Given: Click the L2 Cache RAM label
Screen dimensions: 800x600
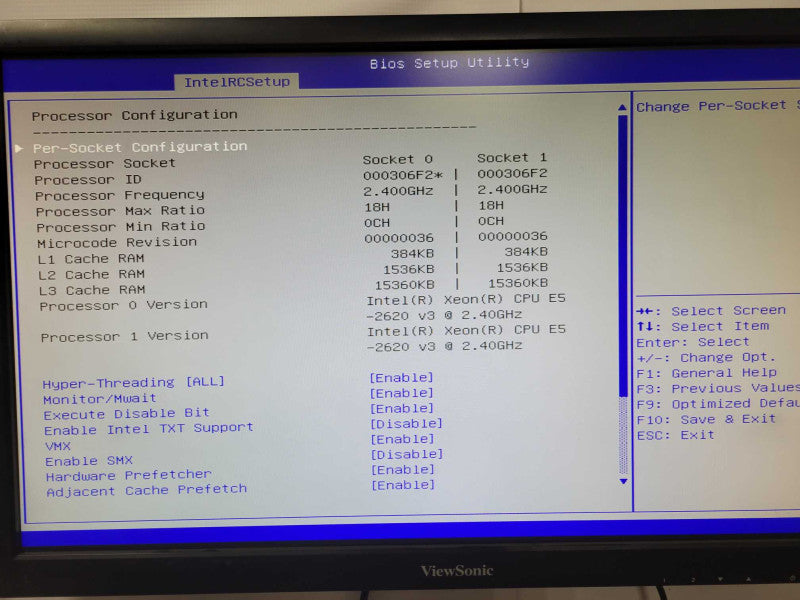Looking at the screenshot, I should [92, 274].
